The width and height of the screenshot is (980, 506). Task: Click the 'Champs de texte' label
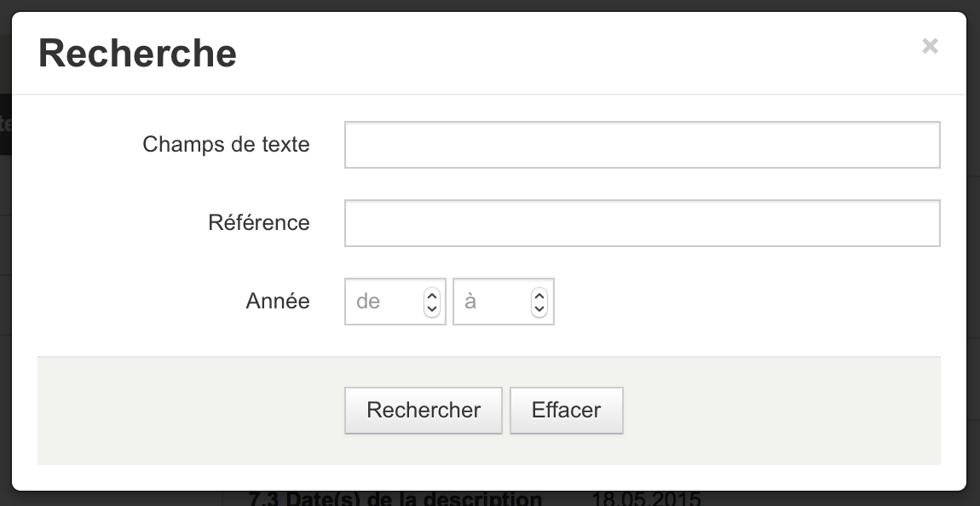click(226, 144)
